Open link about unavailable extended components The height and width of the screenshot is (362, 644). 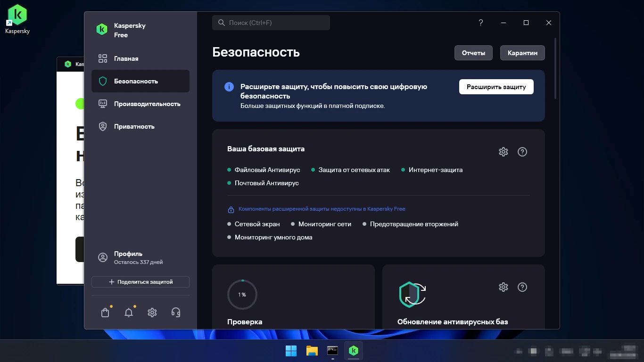point(322,209)
